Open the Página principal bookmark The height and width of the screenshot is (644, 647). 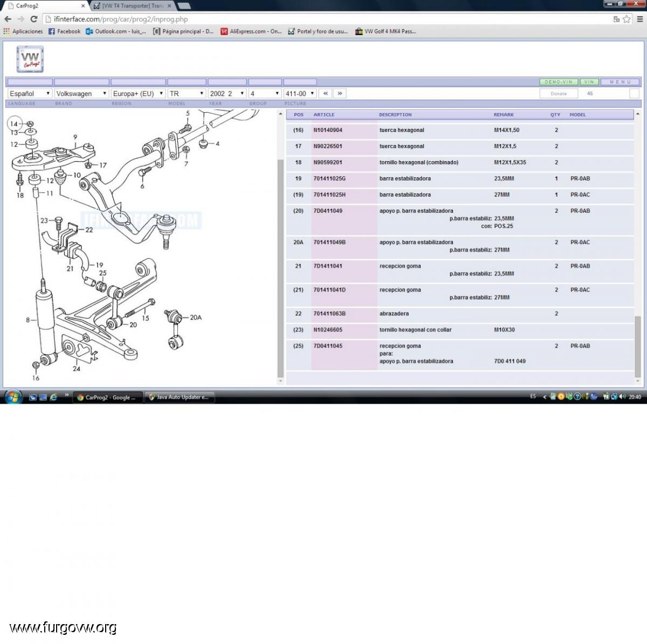[183, 31]
